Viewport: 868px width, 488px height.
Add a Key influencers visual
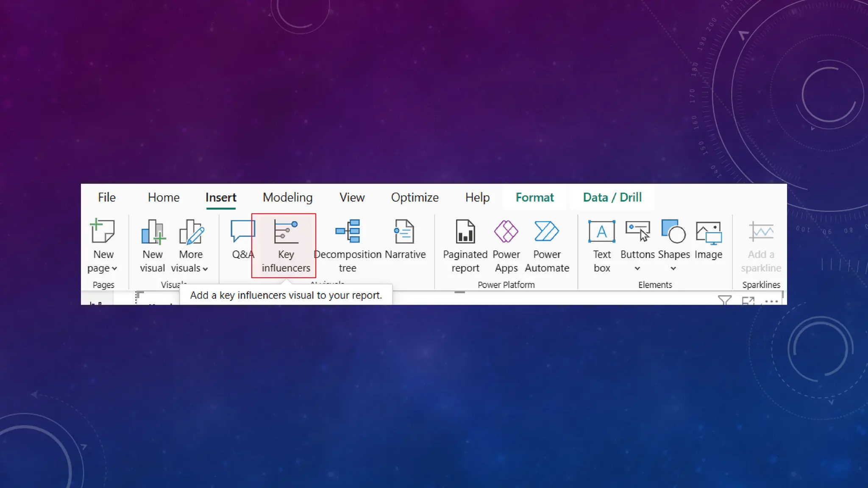tap(286, 232)
